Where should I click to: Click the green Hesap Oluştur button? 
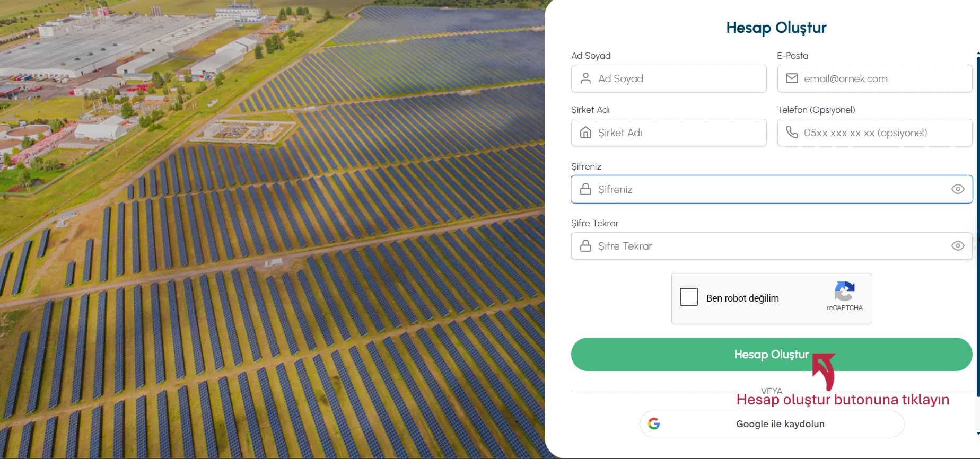point(772,354)
